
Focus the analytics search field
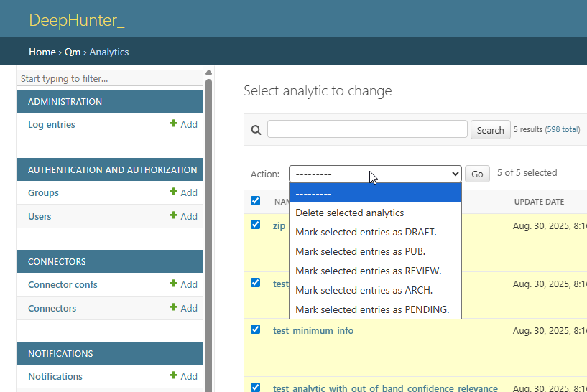[x=367, y=129]
